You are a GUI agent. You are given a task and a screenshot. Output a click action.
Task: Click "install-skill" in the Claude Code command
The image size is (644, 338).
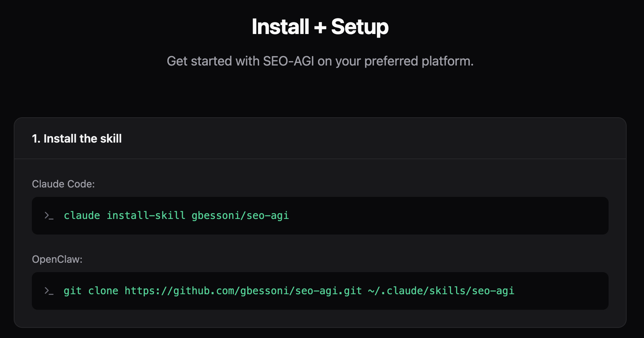click(x=146, y=216)
